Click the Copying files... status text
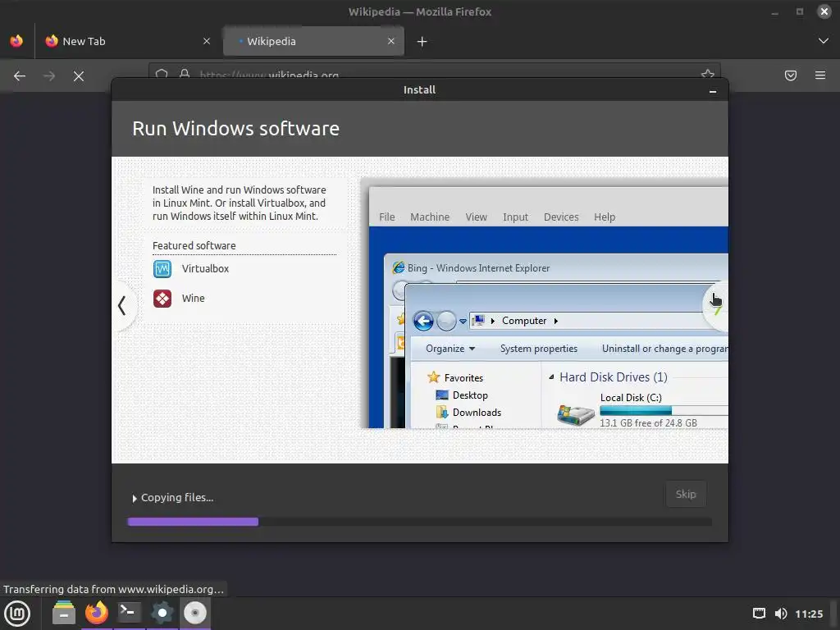The image size is (840, 630). click(177, 498)
